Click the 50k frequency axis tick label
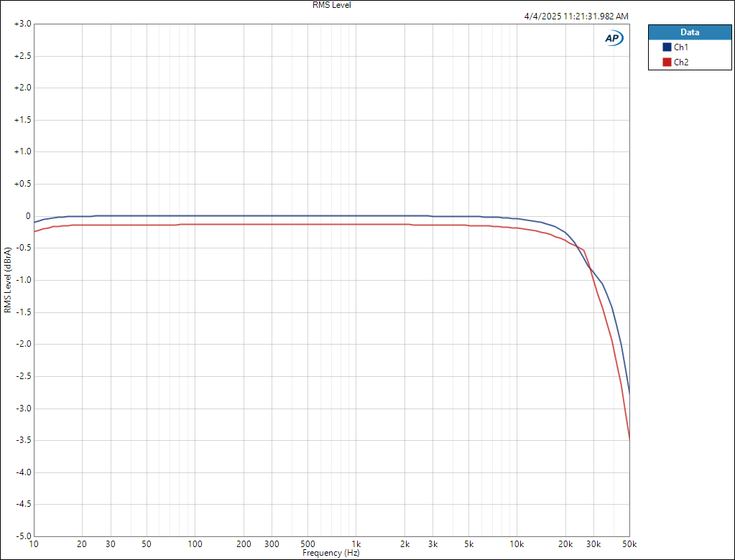The width and height of the screenshot is (735, 560). click(x=629, y=544)
